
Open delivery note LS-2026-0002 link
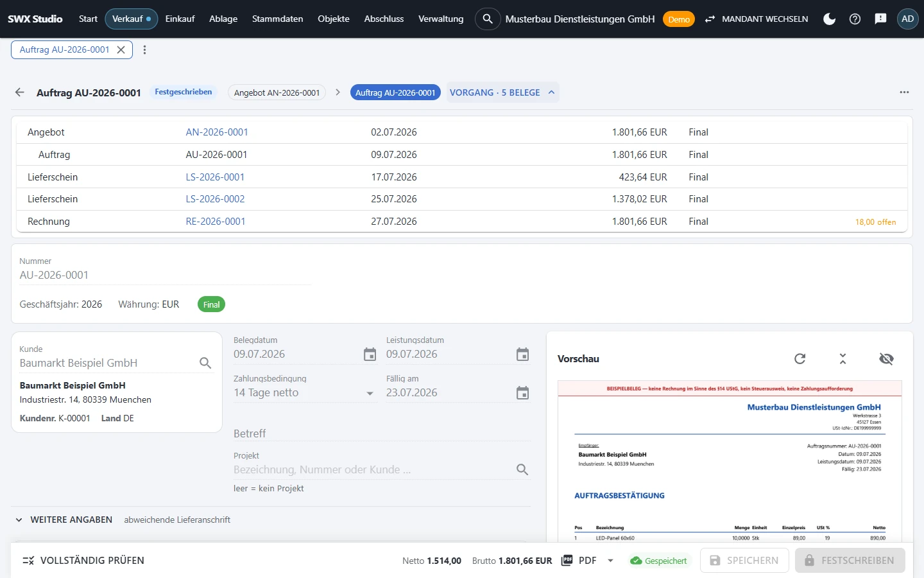tap(215, 199)
